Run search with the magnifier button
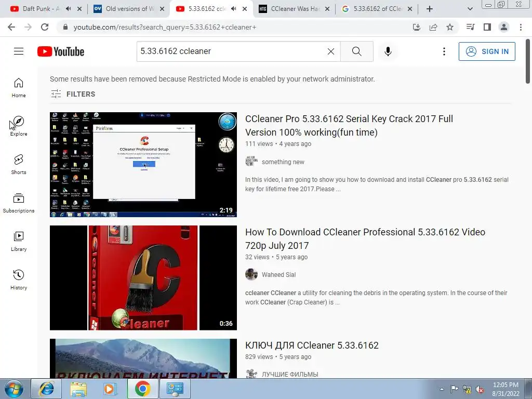532x399 pixels. pyautogui.click(x=356, y=51)
